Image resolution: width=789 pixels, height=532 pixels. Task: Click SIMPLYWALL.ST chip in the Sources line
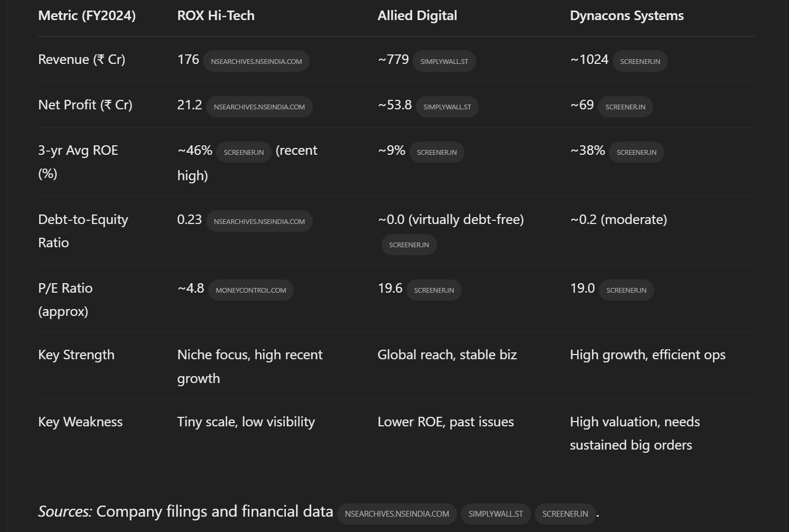pyautogui.click(x=496, y=514)
